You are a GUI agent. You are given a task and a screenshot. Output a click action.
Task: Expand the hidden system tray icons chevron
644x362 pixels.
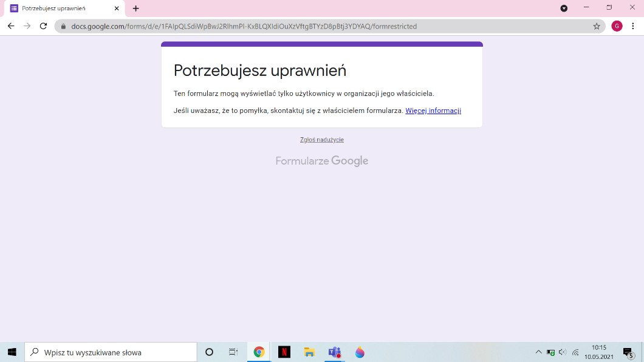[x=538, y=352]
